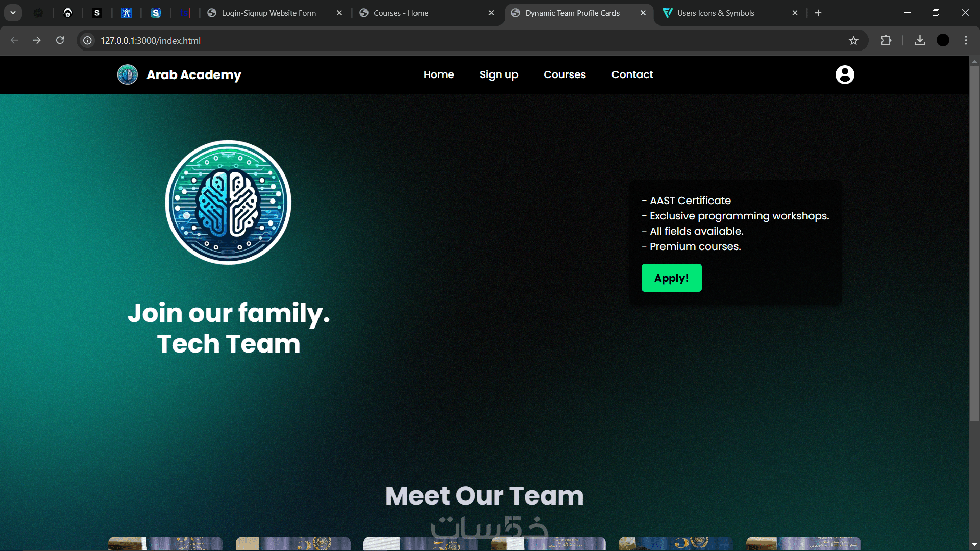Open the browser extensions puzzle icon
The image size is (980, 551).
886,40
